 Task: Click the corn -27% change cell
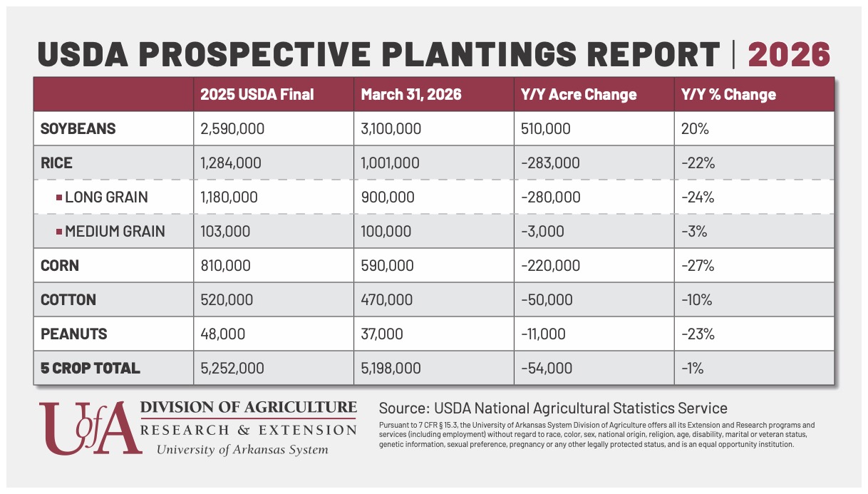point(698,266)
